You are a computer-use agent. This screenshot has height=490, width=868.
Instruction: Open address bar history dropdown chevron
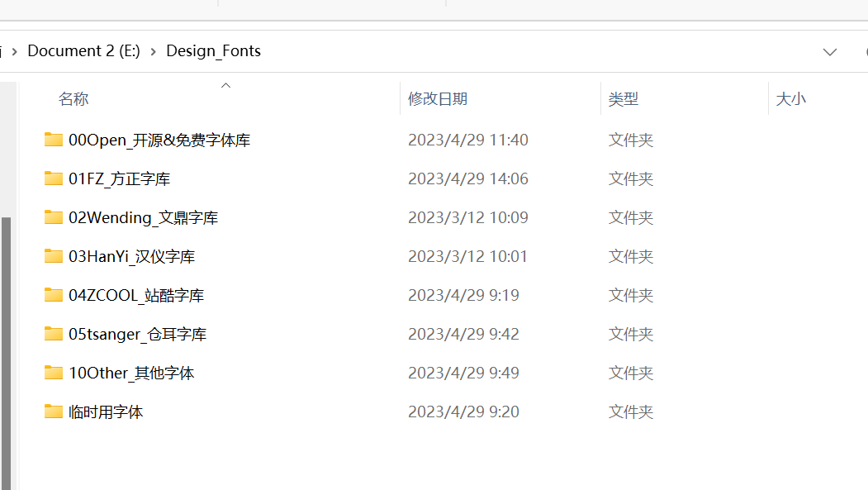829,52
